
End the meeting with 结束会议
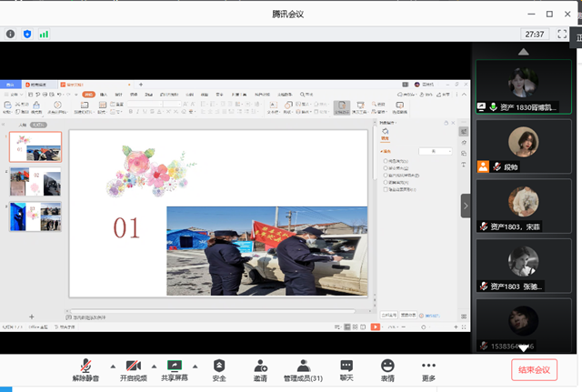534,370
